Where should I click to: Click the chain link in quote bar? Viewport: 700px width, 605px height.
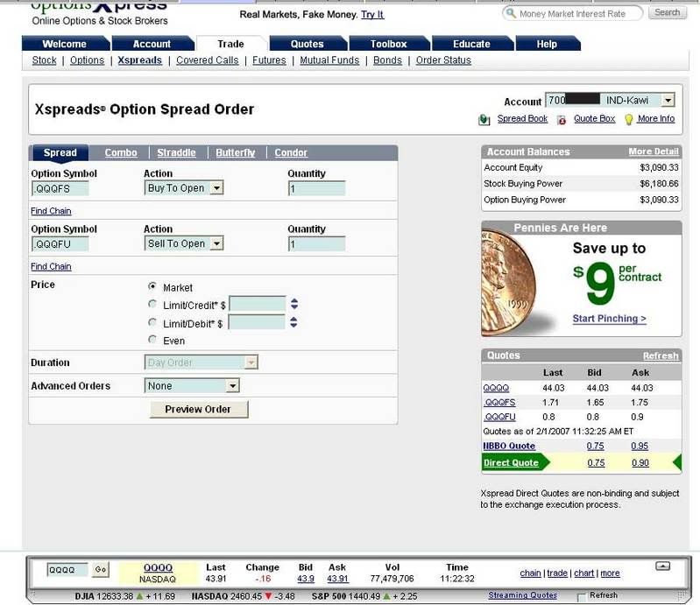(x=530, y=573)
